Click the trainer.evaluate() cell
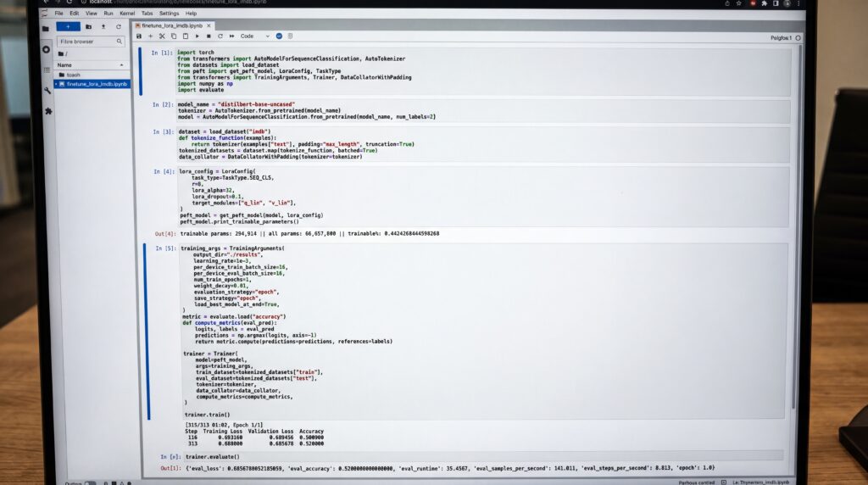Viewport: 868px width, 485px height. pos(482,457)
